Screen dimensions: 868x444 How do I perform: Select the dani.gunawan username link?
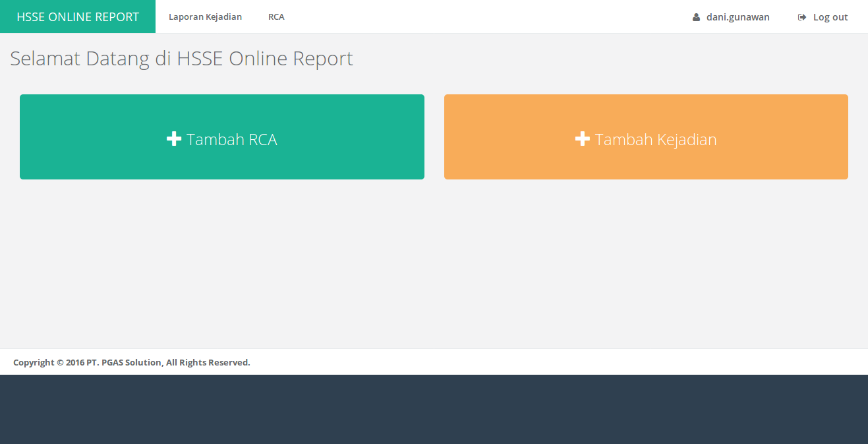click(738, 17)
